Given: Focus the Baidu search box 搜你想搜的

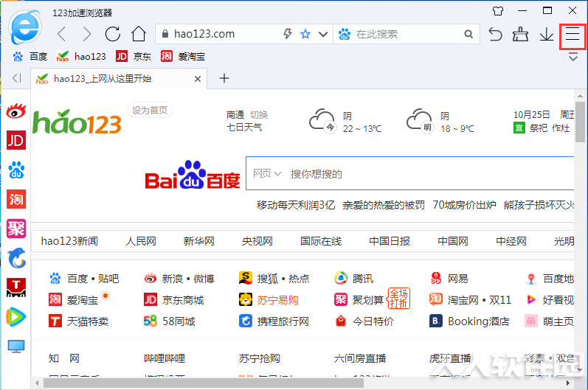Looking at the screenshot, I should [410, 173].
